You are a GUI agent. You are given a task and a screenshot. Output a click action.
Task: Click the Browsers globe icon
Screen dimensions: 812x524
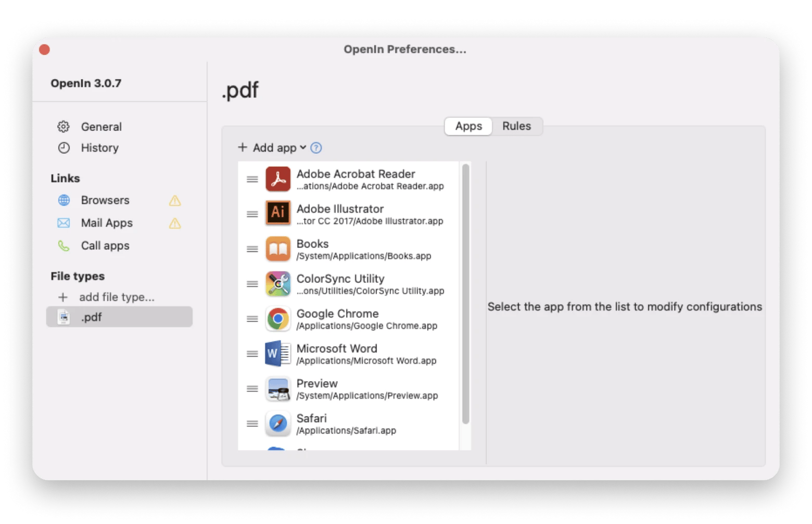pos(64,200)
